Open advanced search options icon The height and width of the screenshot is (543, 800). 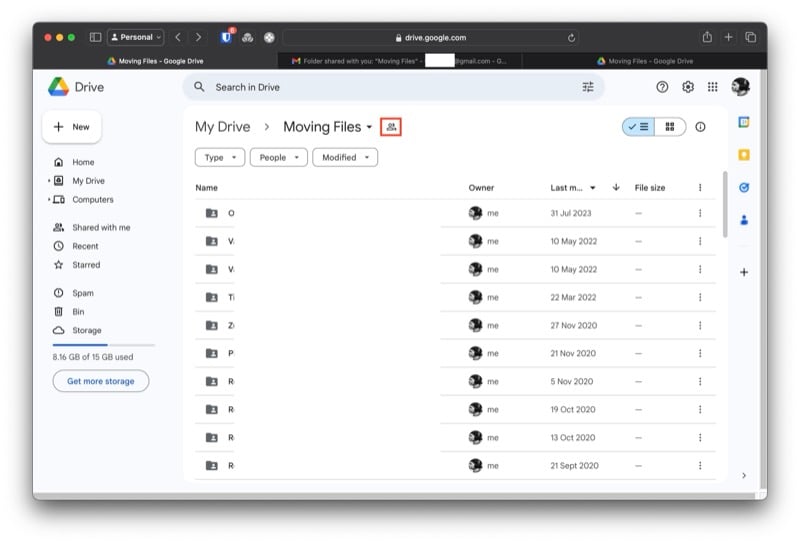[588, 87]
